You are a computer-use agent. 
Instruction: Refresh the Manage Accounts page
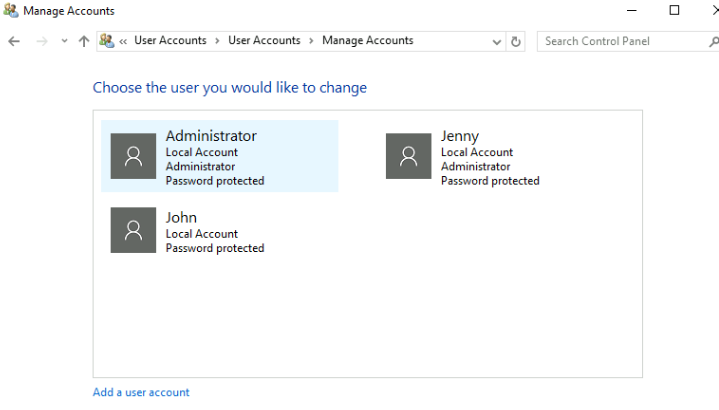[x=516, y=42]
